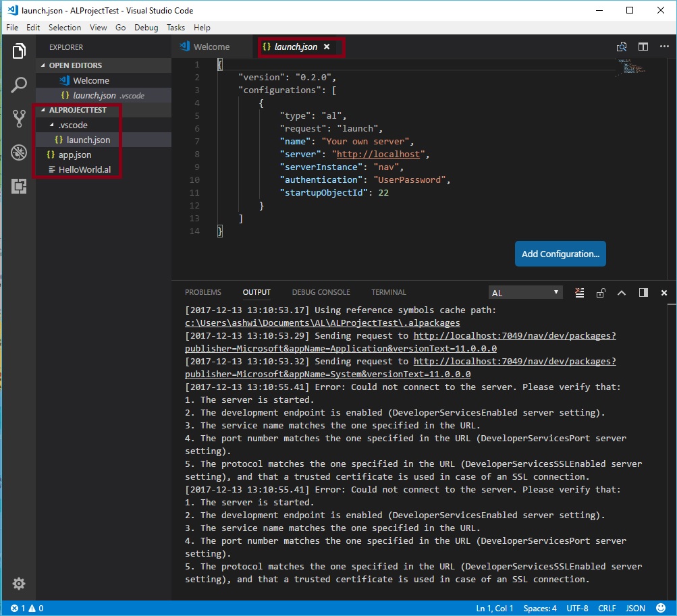This screenshot has height=616, width=677.
Task: Maximize the bottom panel size
Action: pos(622,293)
